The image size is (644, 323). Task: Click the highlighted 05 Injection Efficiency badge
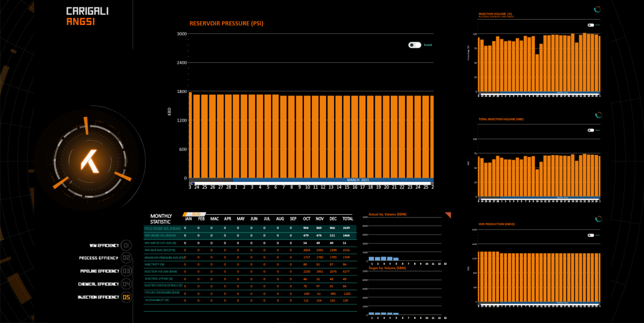click(x=126, y=297)
